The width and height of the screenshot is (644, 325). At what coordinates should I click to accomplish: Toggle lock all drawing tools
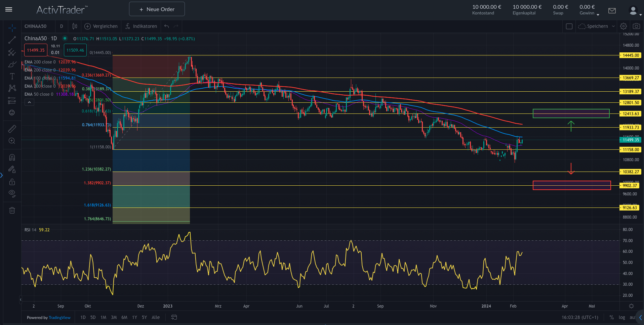[12, 182]
